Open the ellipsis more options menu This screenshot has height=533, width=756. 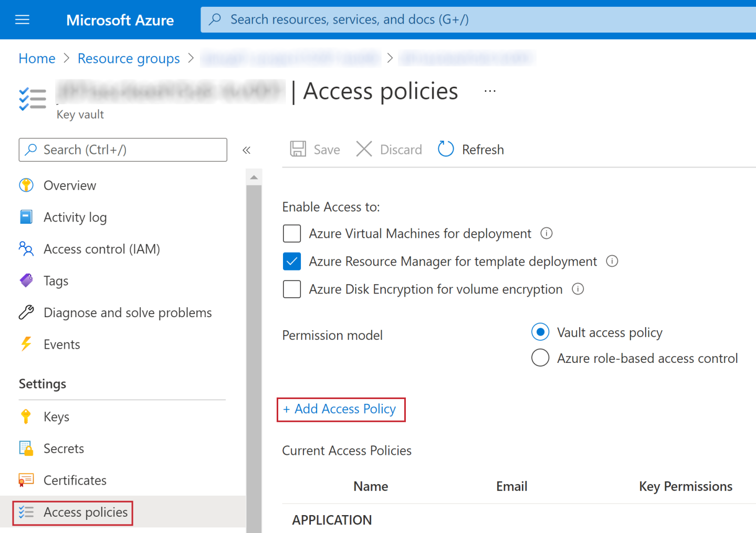tap(490, 91)
